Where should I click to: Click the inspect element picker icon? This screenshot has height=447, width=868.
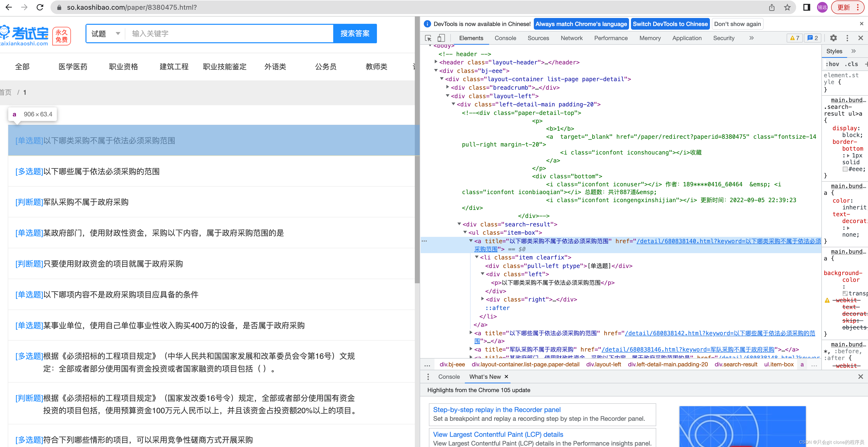pos(428,38)
